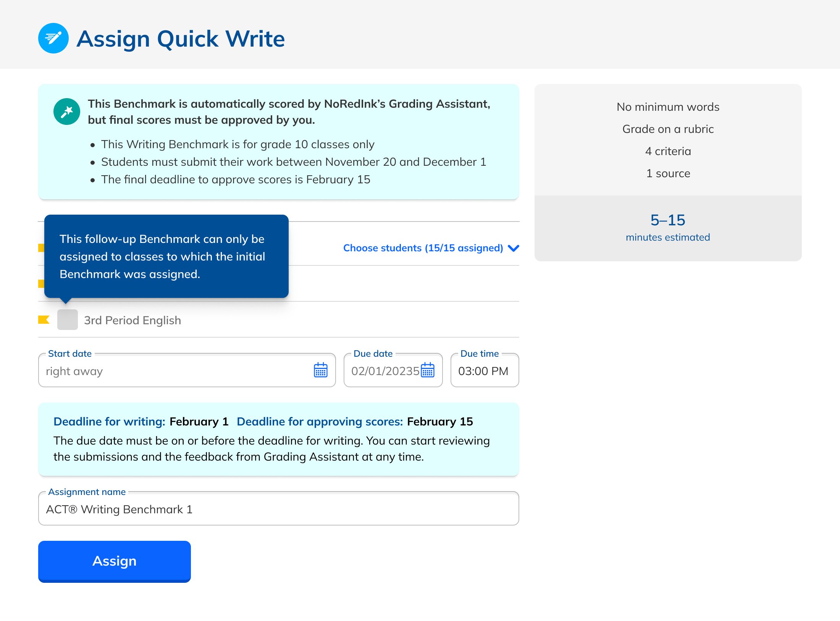This screenshot has height=621, width=840.
Task: Click the Quick Write pencil icon in the header
Action: tap(53, 38)
